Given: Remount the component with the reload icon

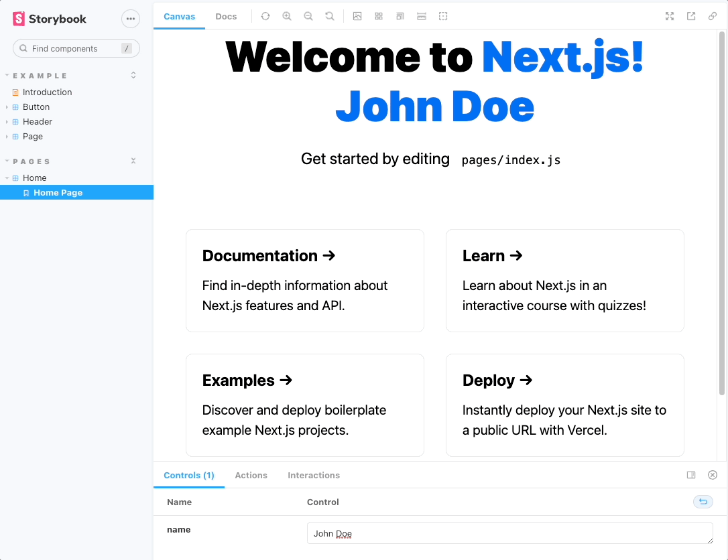Looking at the screenshot, I should [265, 16].
